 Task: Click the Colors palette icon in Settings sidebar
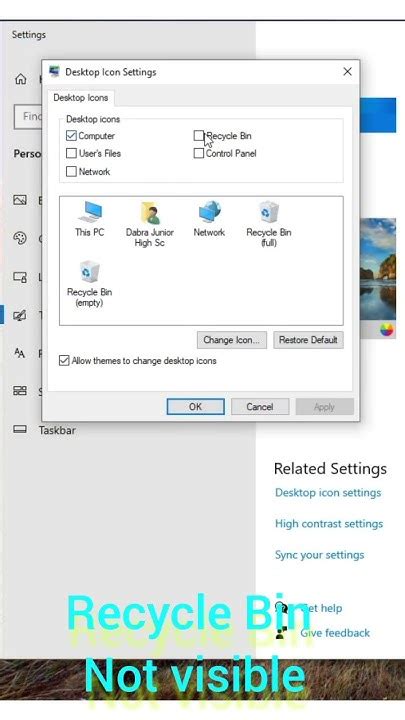click(20, 238)
